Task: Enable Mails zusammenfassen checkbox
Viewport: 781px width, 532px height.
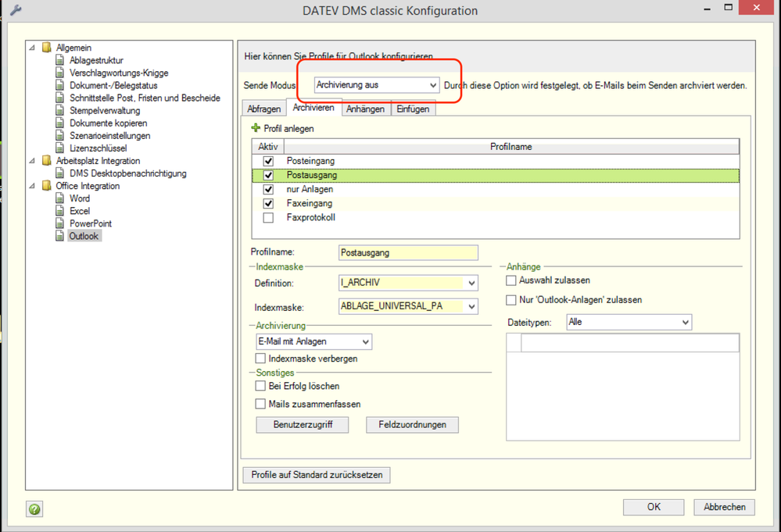Action: [x=260, y=404]
